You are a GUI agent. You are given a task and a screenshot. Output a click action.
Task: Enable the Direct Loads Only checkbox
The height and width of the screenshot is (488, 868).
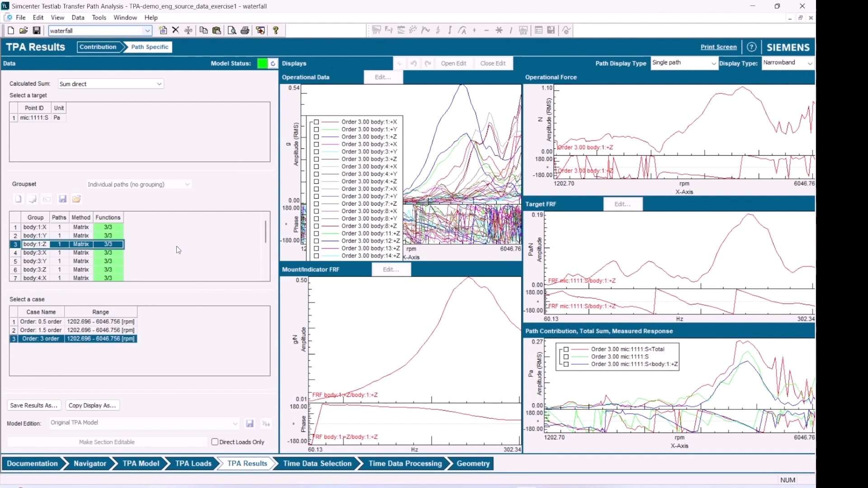215,442
